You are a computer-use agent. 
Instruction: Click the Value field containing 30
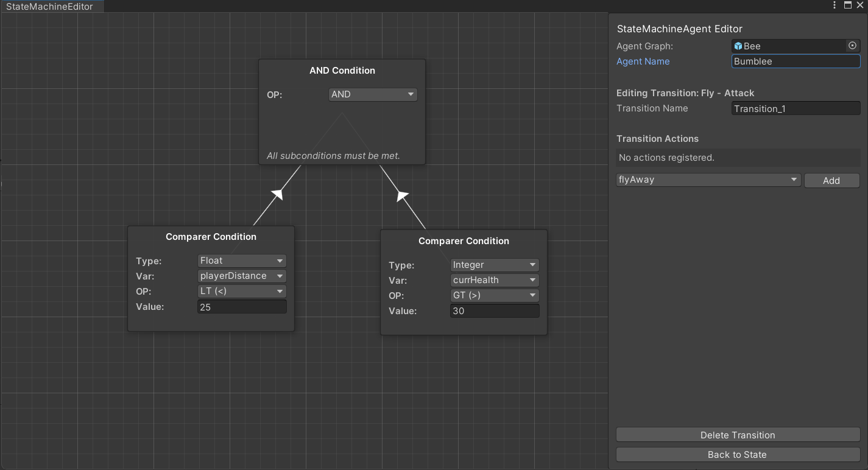tap(495, 311)
